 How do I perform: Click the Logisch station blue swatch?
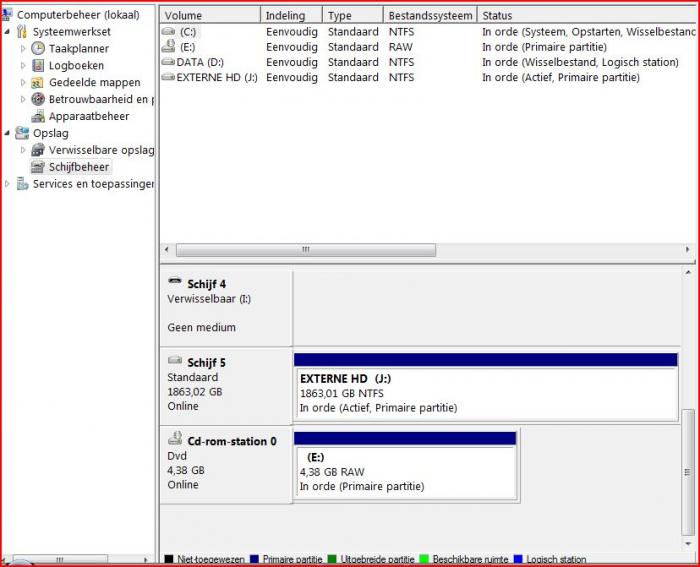[x=518, y=559]
